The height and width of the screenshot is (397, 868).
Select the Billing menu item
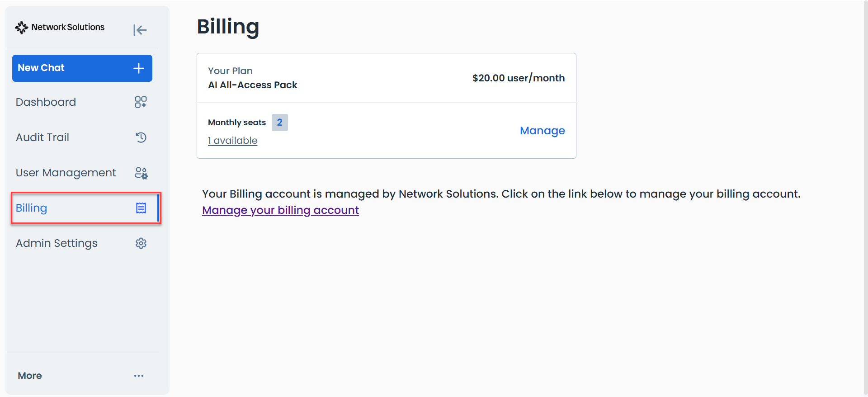86,208
